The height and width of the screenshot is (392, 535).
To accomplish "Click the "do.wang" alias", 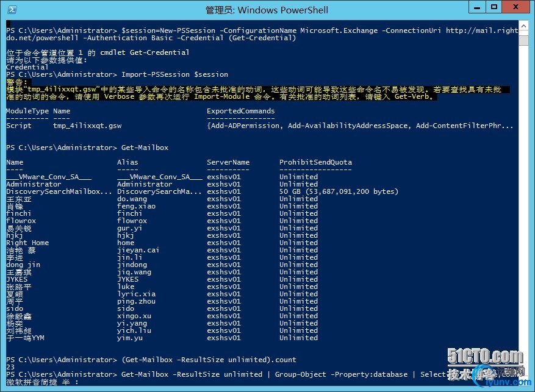I will coord(132,199).
